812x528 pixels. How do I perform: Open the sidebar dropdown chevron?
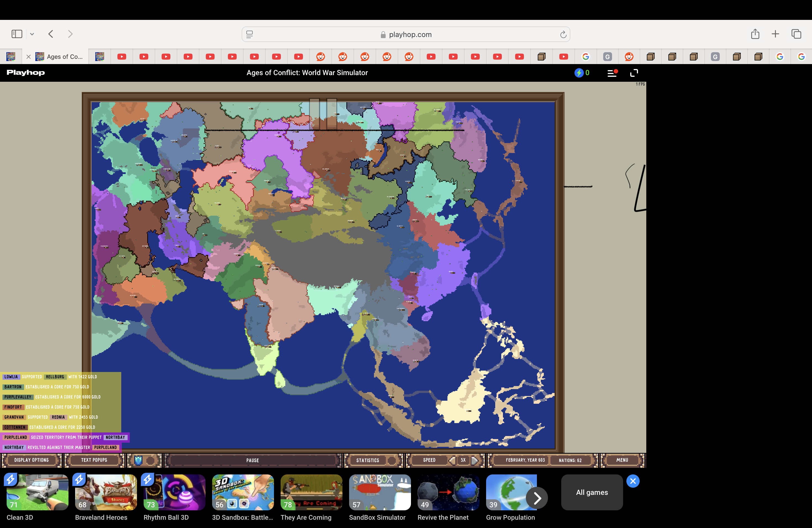pos(32,34)
